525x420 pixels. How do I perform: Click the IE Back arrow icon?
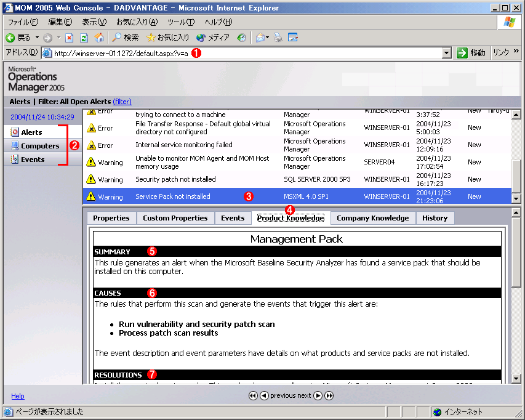[x=10, y=38]
